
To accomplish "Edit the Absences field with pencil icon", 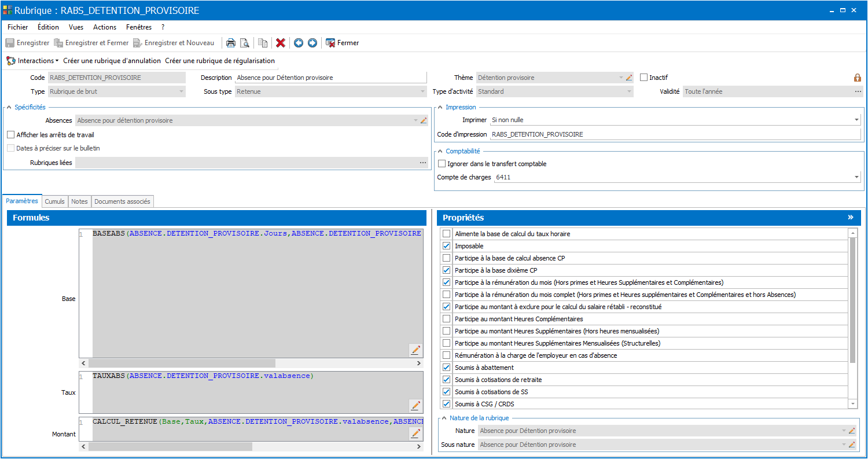I will (x=423, y=120).
